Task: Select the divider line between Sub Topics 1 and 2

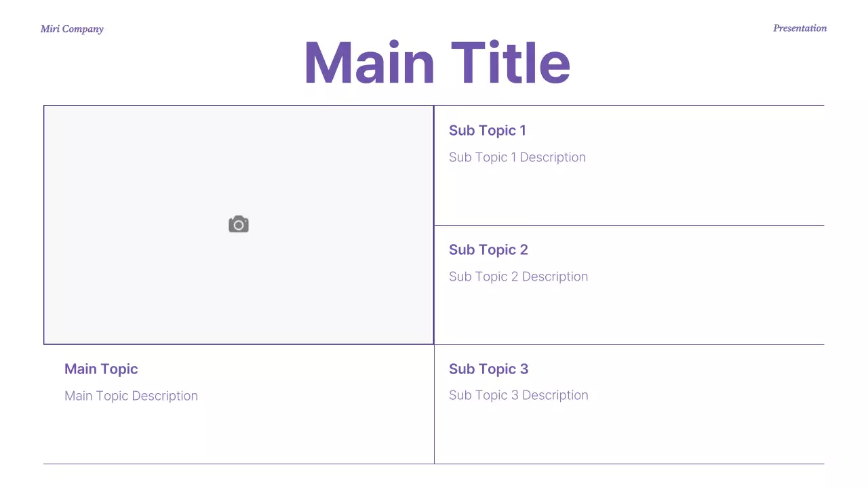Action: [x=629, y=225]
